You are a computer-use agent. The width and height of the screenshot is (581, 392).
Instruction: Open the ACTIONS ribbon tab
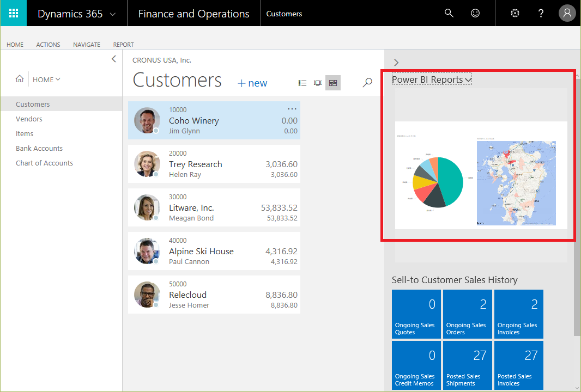pos(48,45)
